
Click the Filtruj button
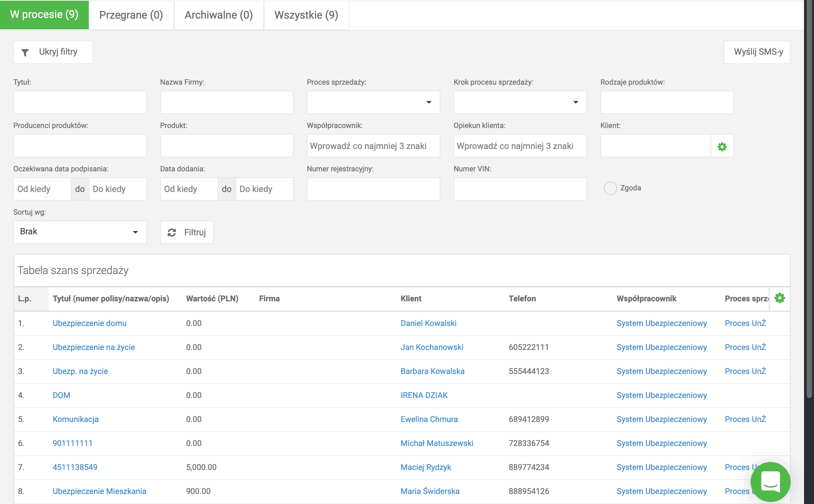click(186, 232)
